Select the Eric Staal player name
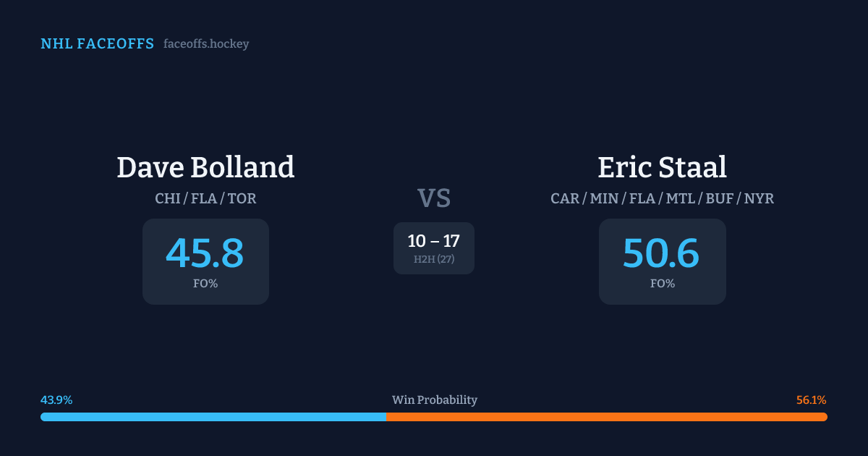This screenshot has width=868, height=456. coord(662,167)
